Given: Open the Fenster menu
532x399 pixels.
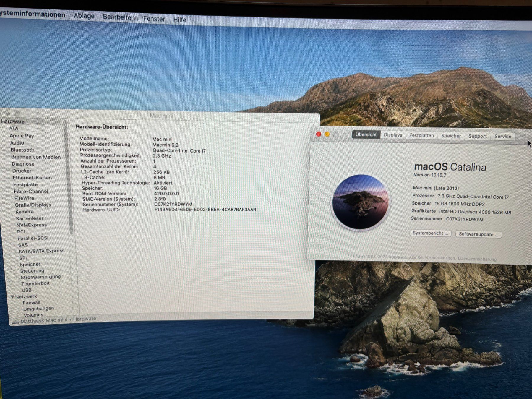Looking at the screenshot, I should pos(154,19).
